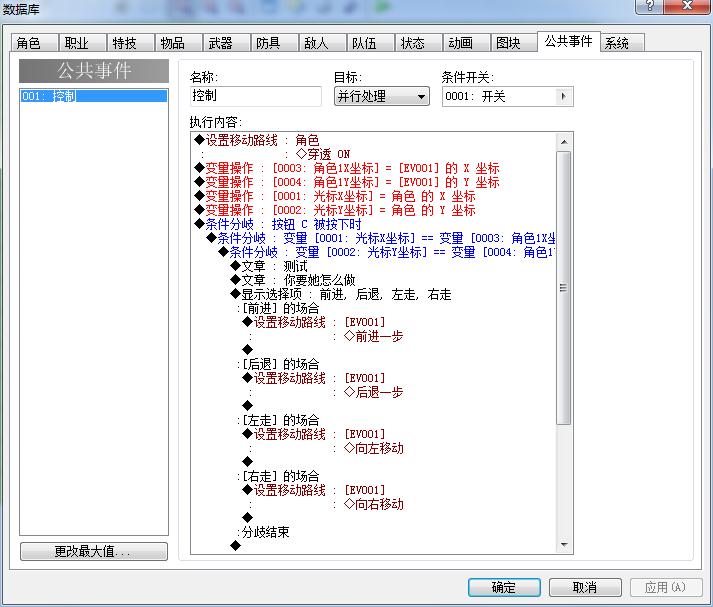Select the 穿透 ON line
The width and height of the screenshot is (713, 607).
(323, 154)
